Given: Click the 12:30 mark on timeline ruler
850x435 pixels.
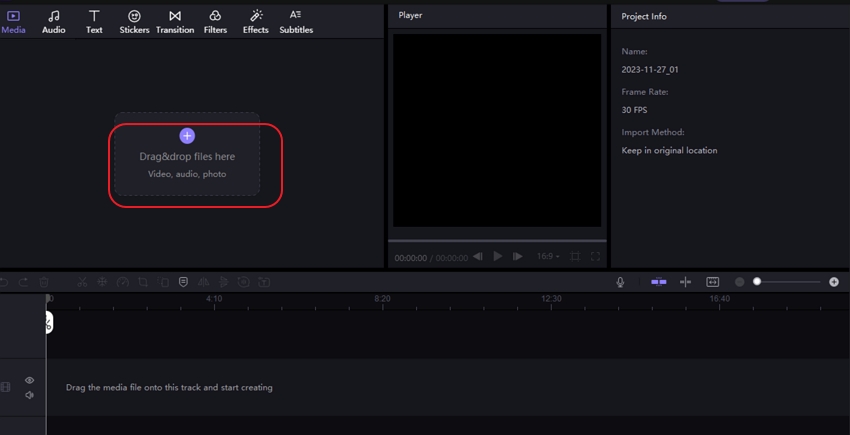Looking at the screenshot, I should point(551,299).
